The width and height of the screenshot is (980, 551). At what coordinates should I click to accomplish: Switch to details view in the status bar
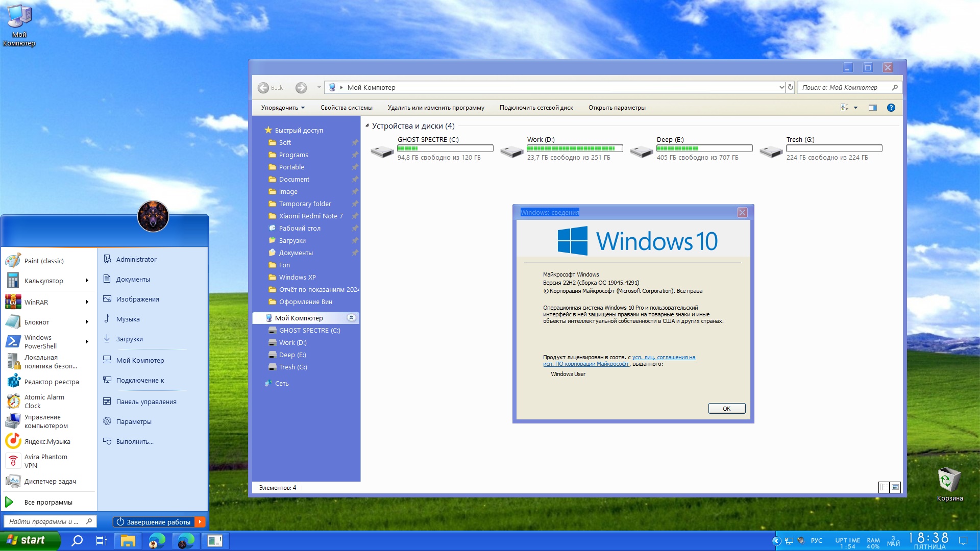(x=884, y=487)
